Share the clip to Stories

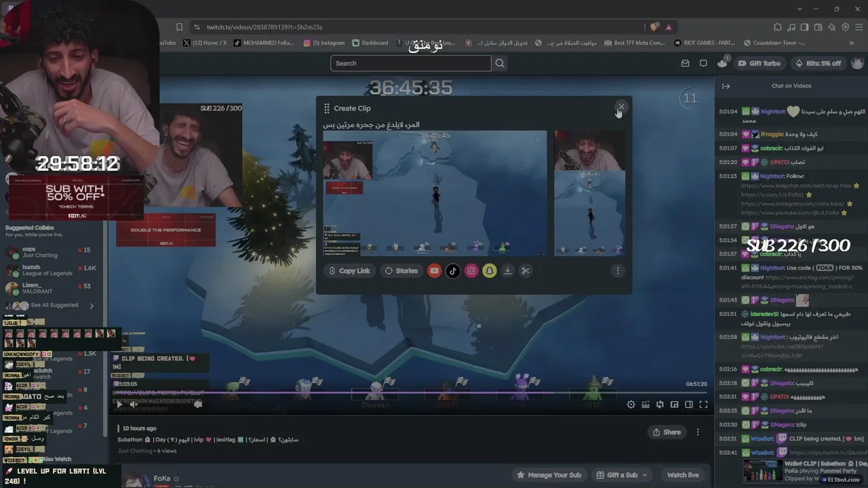[x=401, y=270]
